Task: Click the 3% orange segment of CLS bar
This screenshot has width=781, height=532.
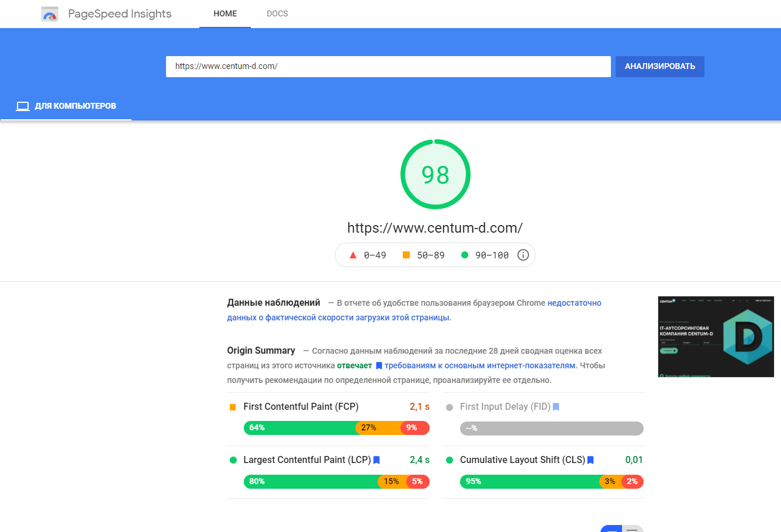Action: 610,482
